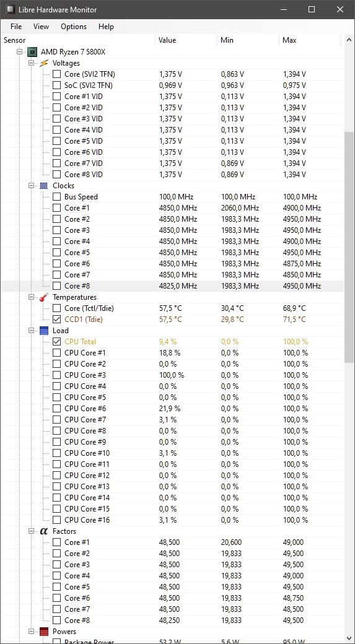Viewport: 355px width, 644px height.
Task: Collapse the AMD Ryzen 7 5800X node
Action: (x=19, y=52)
